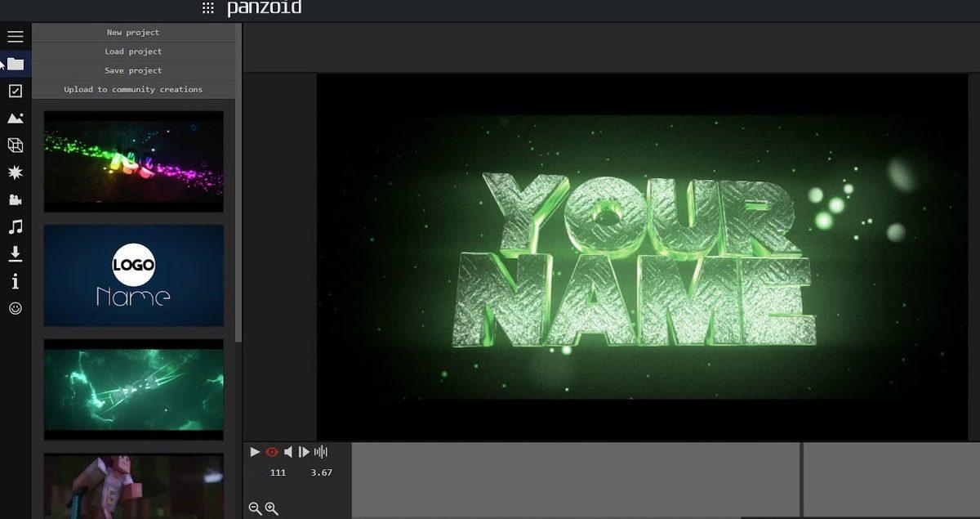Screen dimensions: 980x519
Task: Click New project
Action: [x=133, y=33]
